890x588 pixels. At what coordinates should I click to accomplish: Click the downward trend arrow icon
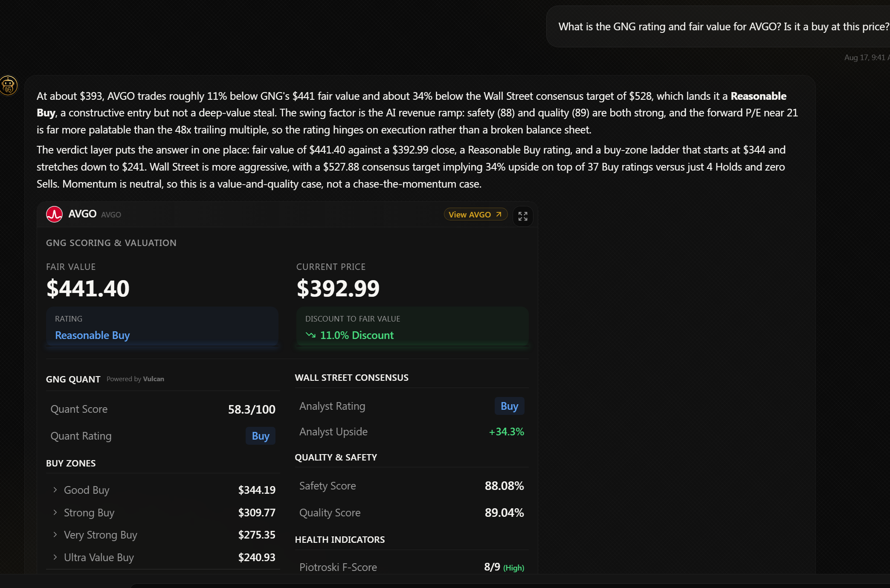310,335
